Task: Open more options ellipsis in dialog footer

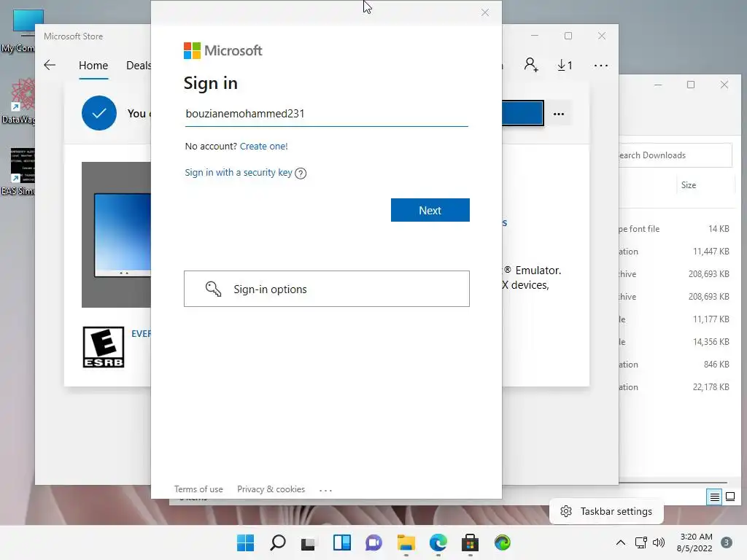Action: point(325,490)
